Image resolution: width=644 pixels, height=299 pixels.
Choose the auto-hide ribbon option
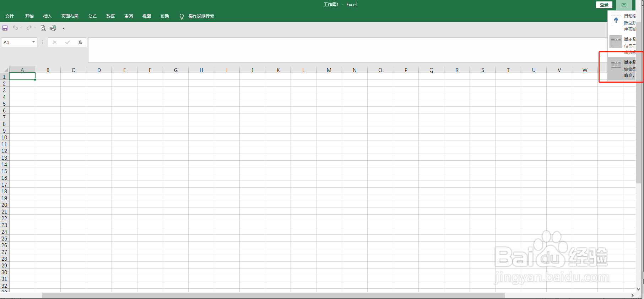click(622, 22)
